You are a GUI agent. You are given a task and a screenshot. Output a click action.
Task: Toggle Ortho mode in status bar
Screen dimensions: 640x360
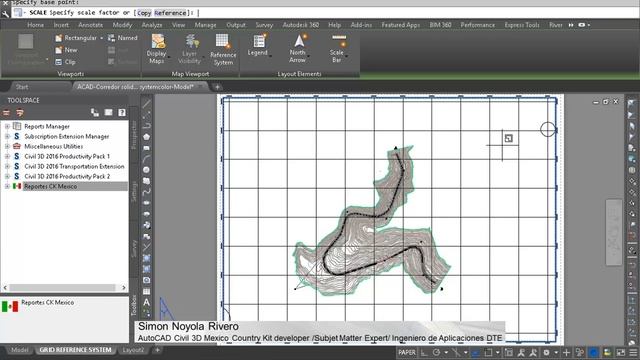click(424, 353)
